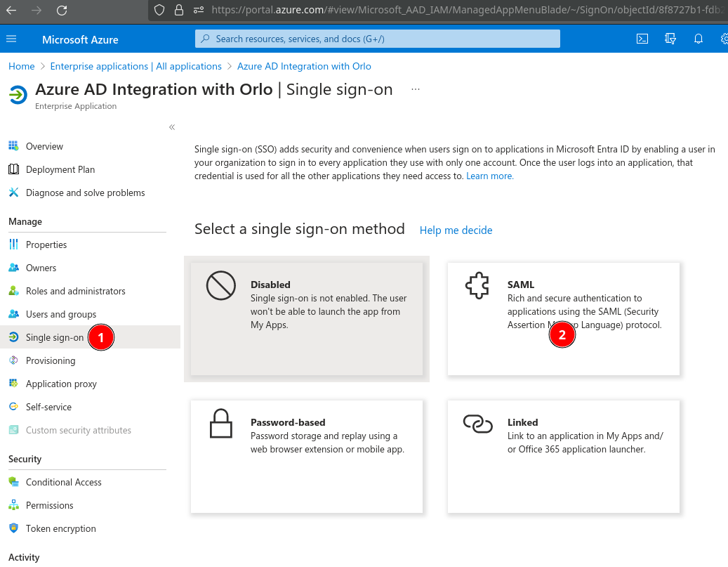Open the directories and subscriptions filter icon

pos(670,39)
